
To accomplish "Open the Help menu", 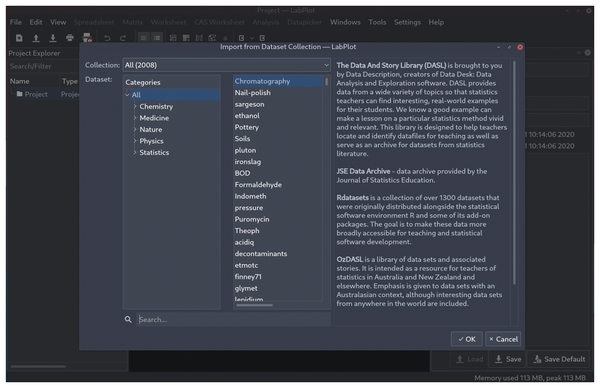I will point(436,22).
